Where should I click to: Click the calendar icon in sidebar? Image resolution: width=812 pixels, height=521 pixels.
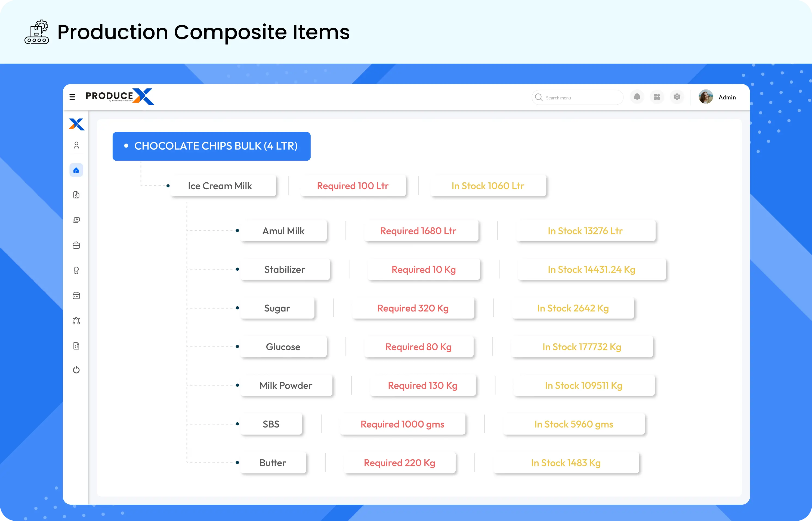tap(76, 295)
